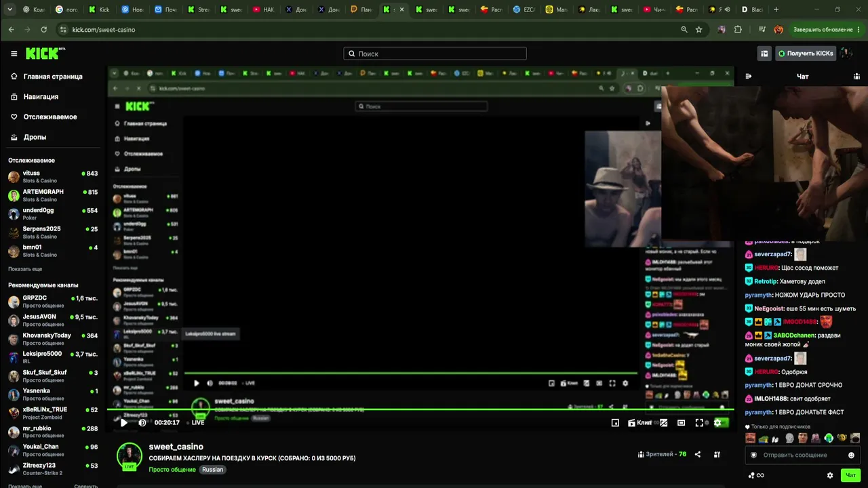The image size is (868, 488).
Task: Open JesusAVGN recommended channel
Action: point(53,320)
